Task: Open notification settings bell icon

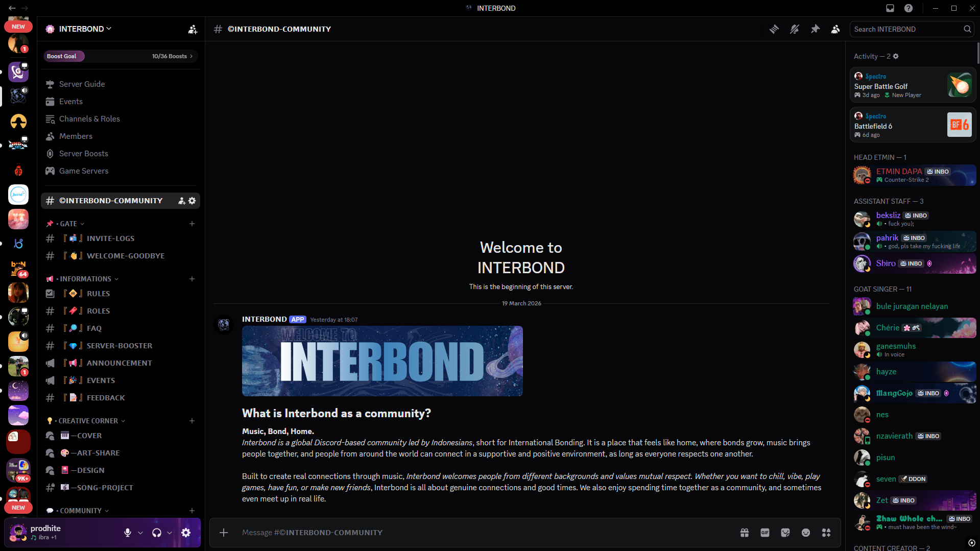Action: click(x=795, y=29)
